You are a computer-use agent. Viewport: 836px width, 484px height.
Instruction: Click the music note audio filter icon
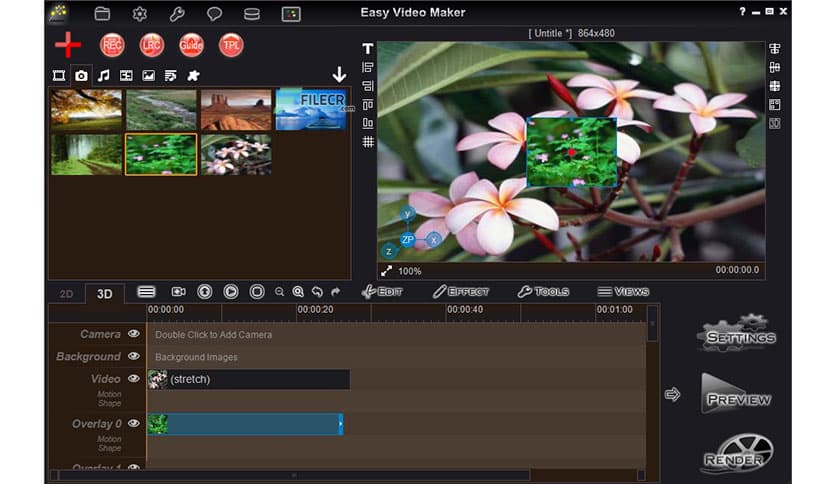103,75
